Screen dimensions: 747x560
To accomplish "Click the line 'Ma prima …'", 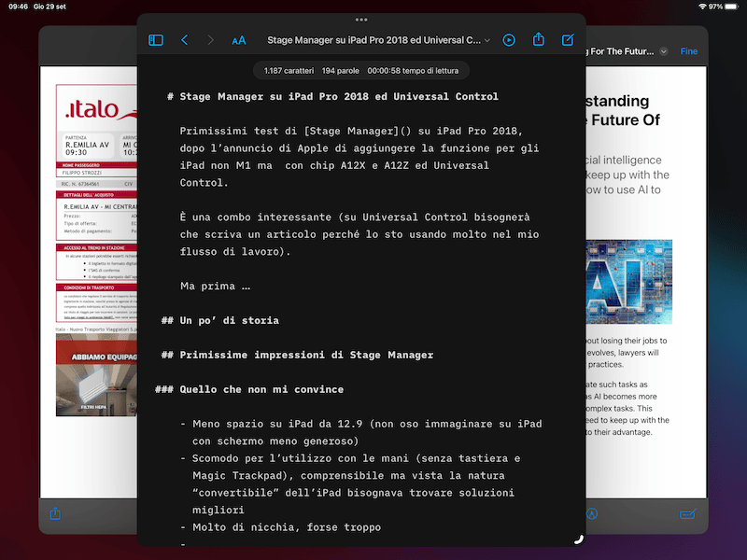I will (215, 287).
